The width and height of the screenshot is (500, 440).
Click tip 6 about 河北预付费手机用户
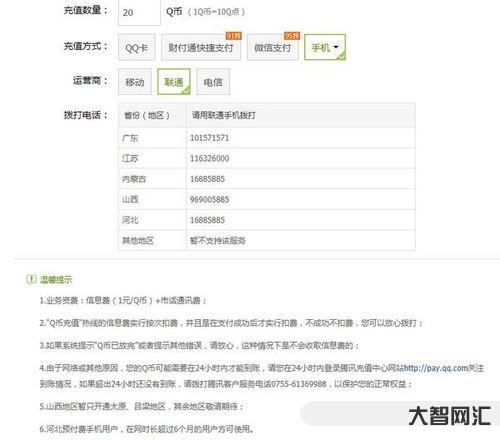(147, 429)
